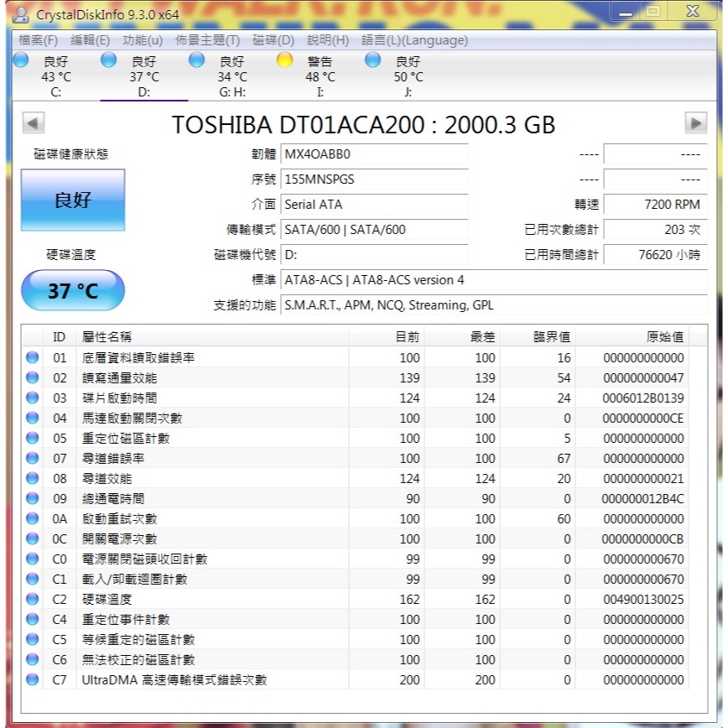Select row 讀寫通量效能
The image size is (728, 728).
[356, 377]
